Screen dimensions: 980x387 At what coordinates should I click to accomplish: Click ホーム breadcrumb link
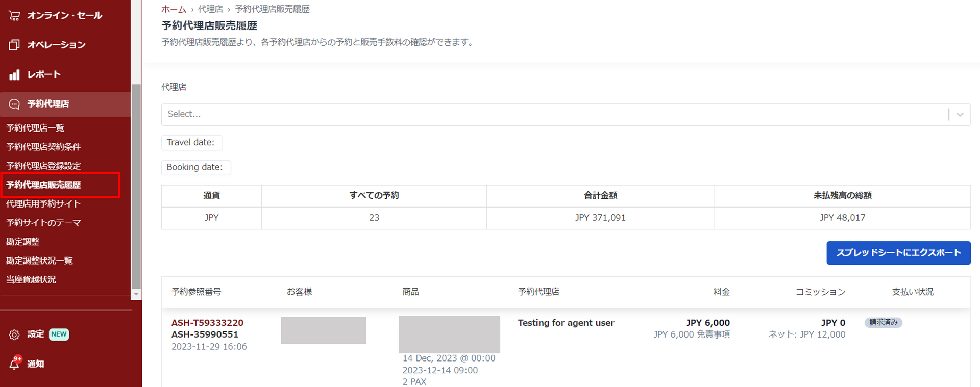pyautogui.click(x=174, y=9)
